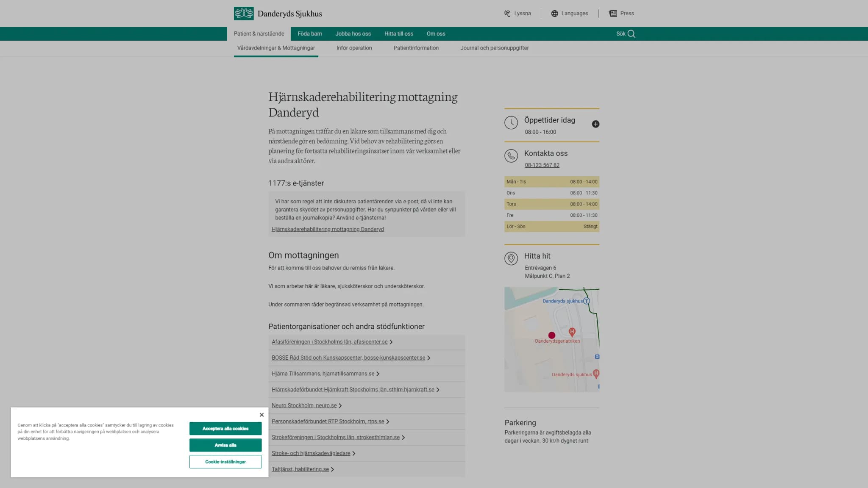868x488 pixels.
Task: Select the Patientinformation tab
Action: pyautogui.click(x=416, y=48)
